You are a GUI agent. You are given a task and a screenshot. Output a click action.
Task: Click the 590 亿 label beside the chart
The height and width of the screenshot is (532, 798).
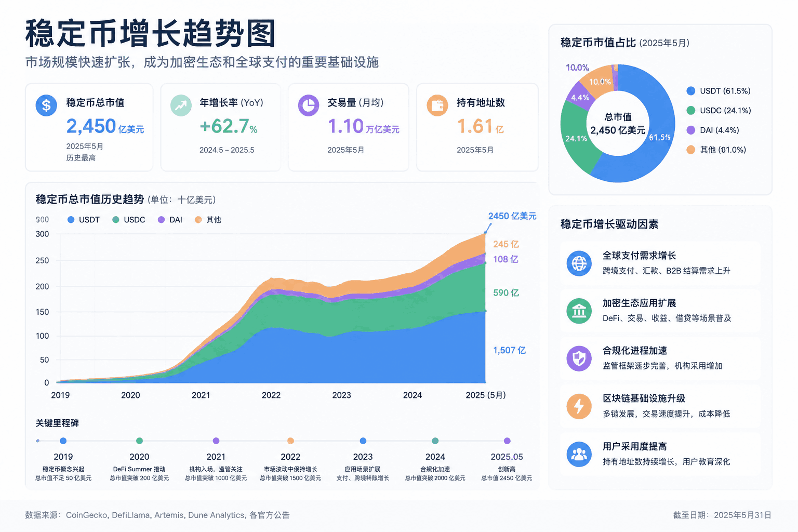[506, 293]
